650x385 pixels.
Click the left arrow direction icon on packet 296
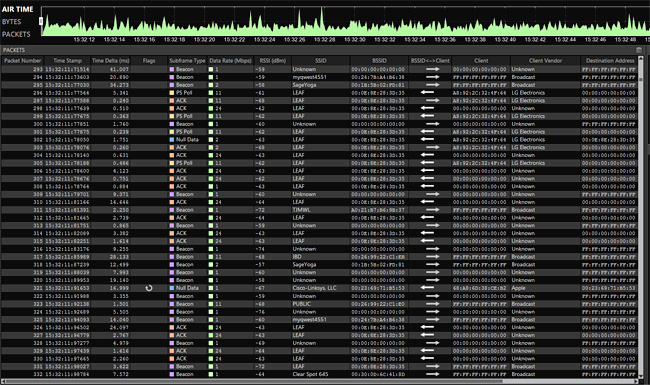pos(427,92)
